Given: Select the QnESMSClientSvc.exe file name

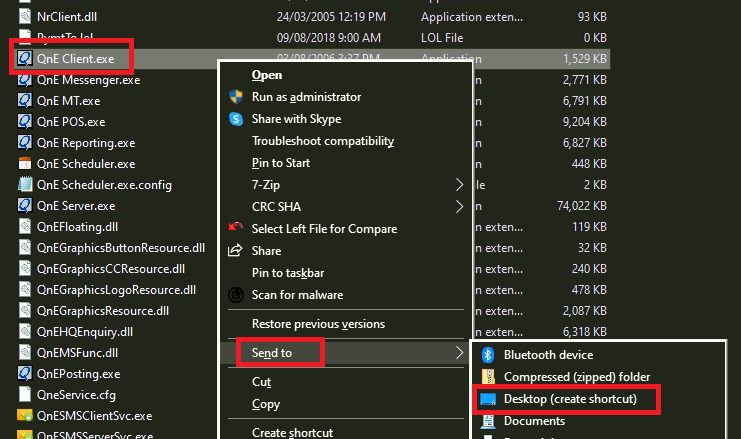Looking at the screenshot, I should click(95, 416).
